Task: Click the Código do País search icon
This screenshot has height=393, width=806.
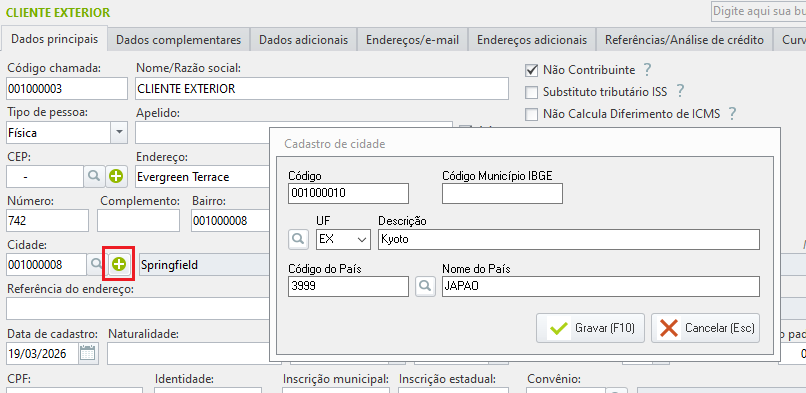Action: click(x=425, y=286)
